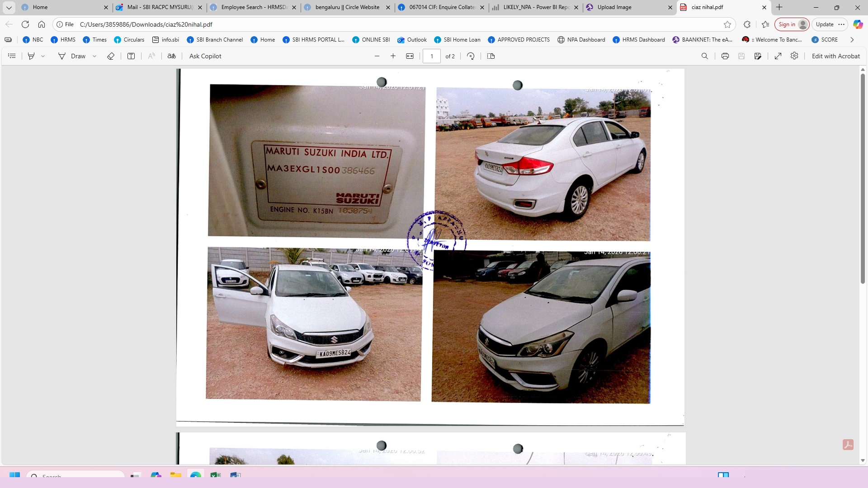Click the Add text tool

coord(131,56)
